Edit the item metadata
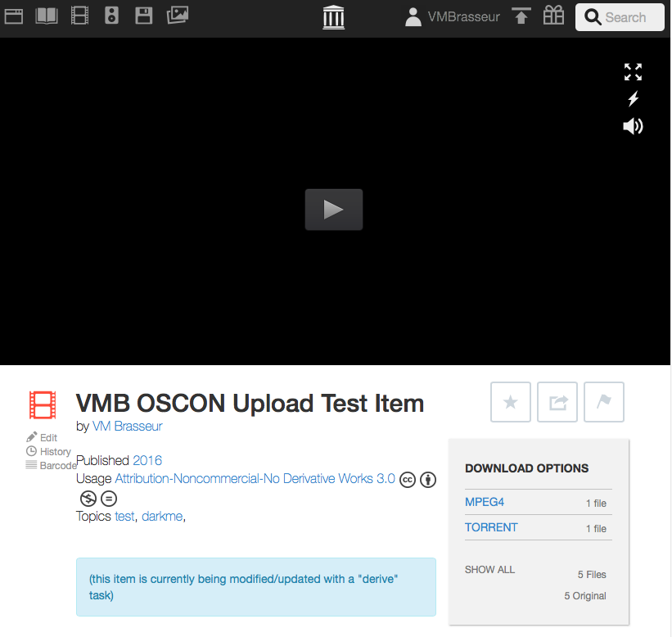This screenshot has width=672, height=637. (42, 437)
